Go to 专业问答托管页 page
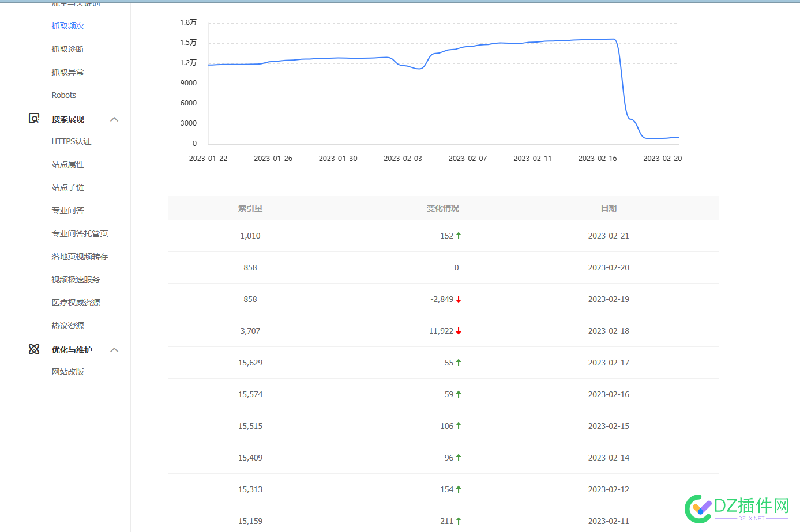The image size is (800, 532). [x=80, y=233]
